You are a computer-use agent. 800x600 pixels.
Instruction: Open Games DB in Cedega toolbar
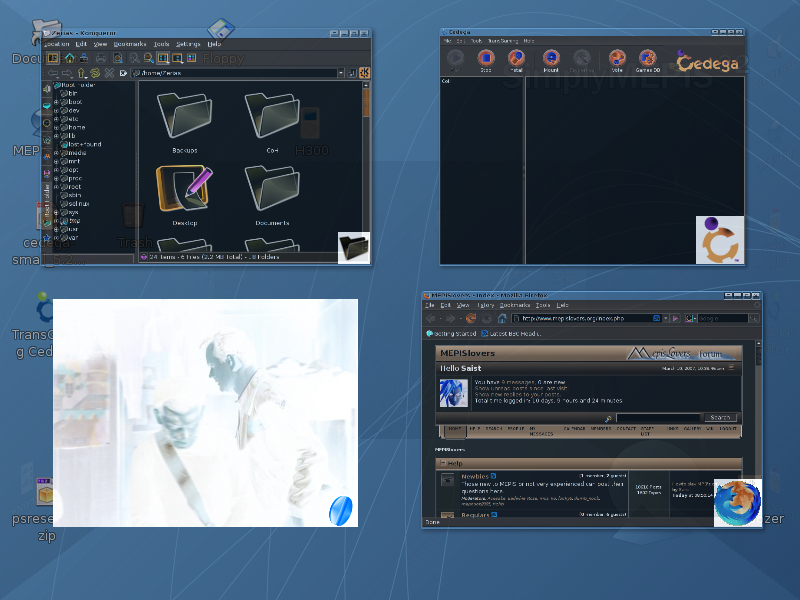(647, 60)
